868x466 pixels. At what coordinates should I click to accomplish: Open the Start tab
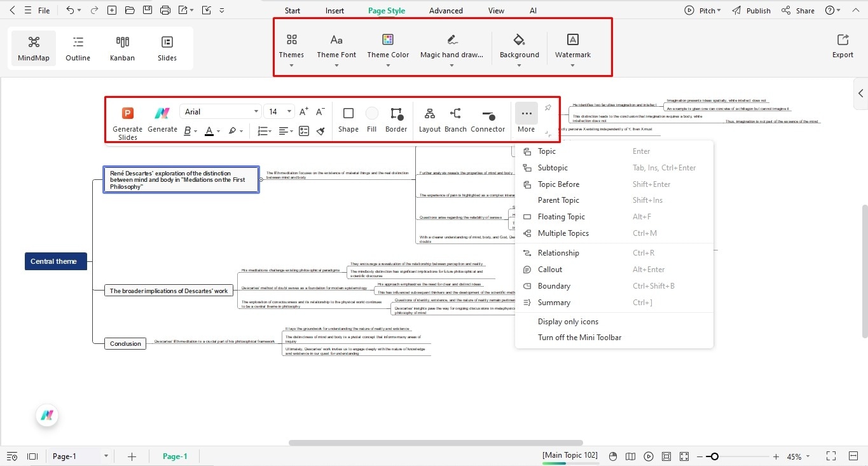click(x=293, y=11)
